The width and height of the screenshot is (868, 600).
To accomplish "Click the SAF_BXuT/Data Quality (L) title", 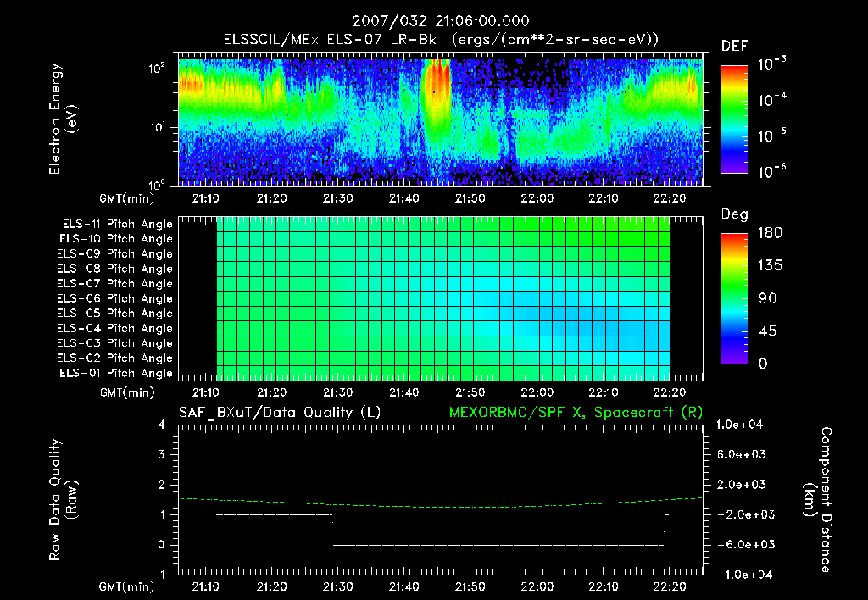I will 280,413.
